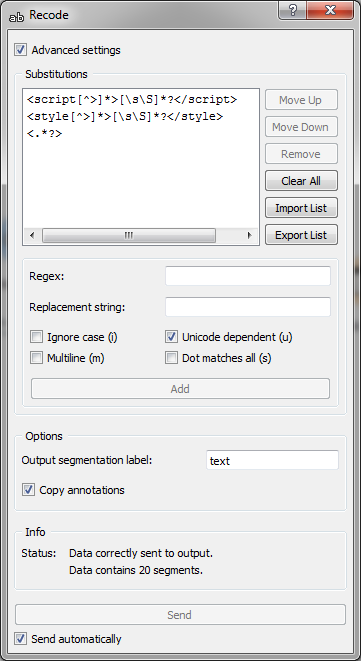Click the horizontal scrollbar thumb in the substitutions list
Screen dimensions: 361x661
(129, 236)
